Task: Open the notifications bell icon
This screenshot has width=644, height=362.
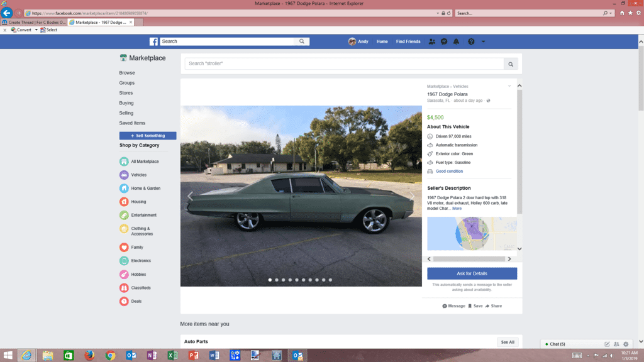Action: tap(457, 41)
